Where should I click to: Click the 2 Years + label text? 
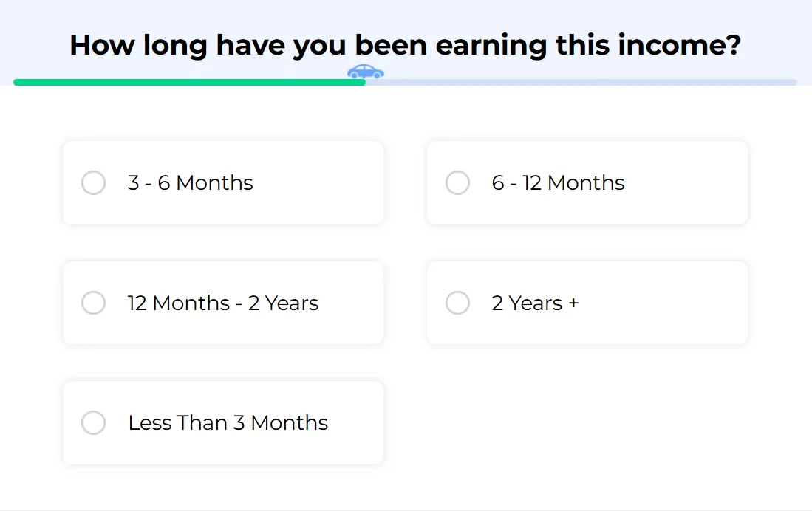(535, 303)
